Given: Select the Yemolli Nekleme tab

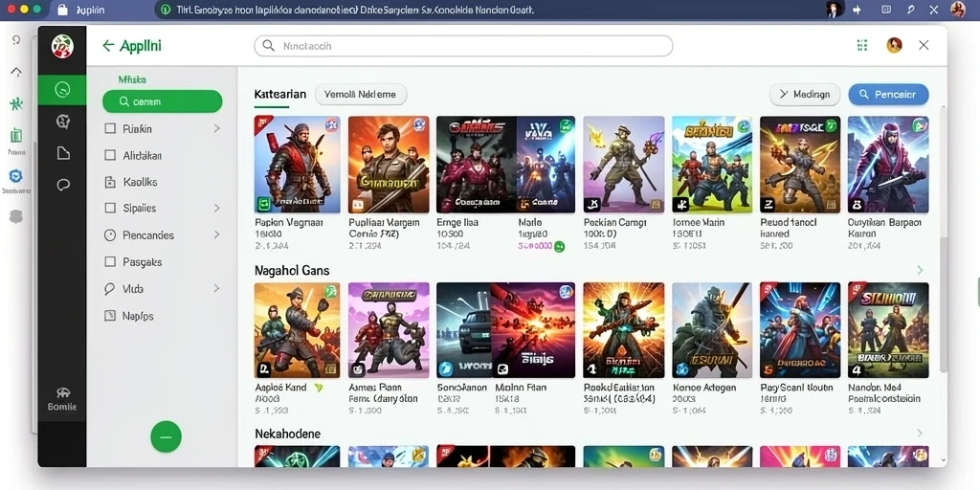Looking at the screenshot, I should [x=361, y=95].
